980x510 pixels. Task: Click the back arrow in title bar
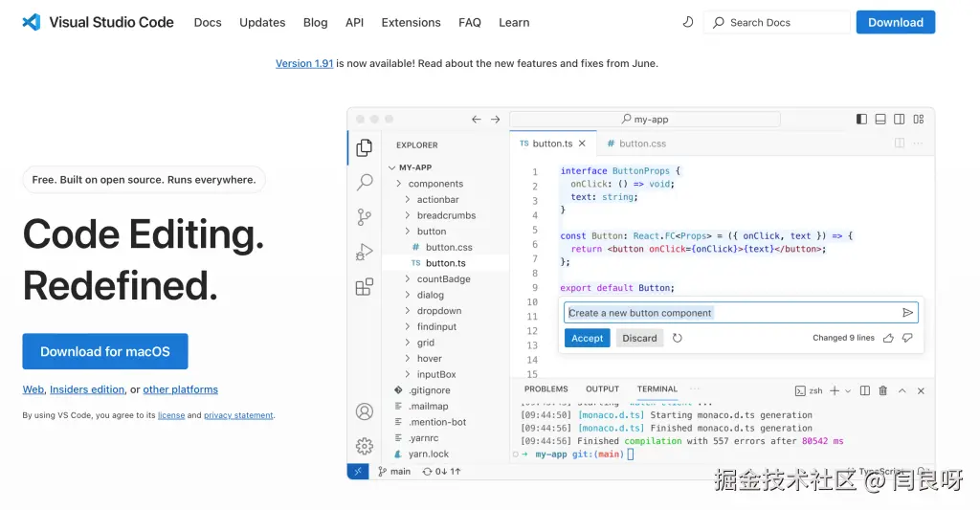click(x=477, y=120)
